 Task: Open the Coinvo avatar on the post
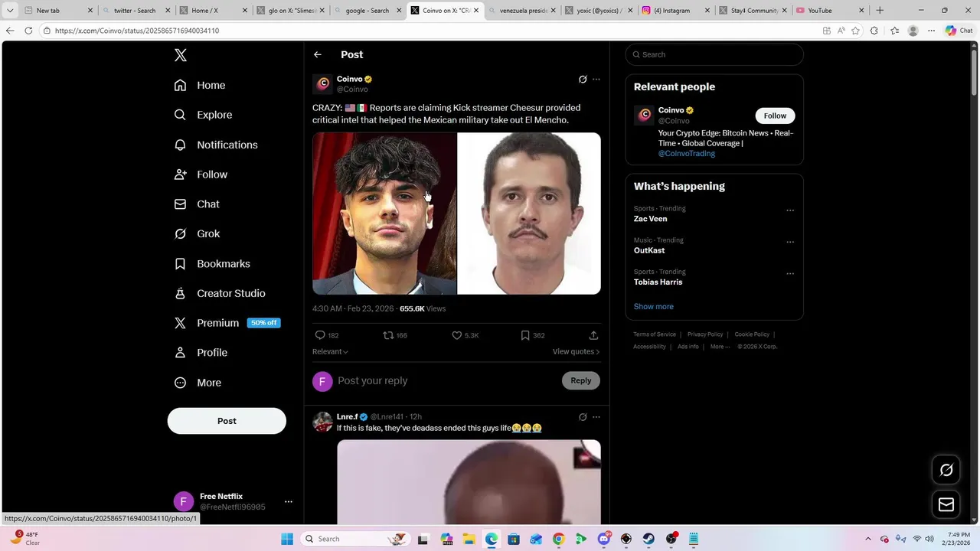coord(322,83)
